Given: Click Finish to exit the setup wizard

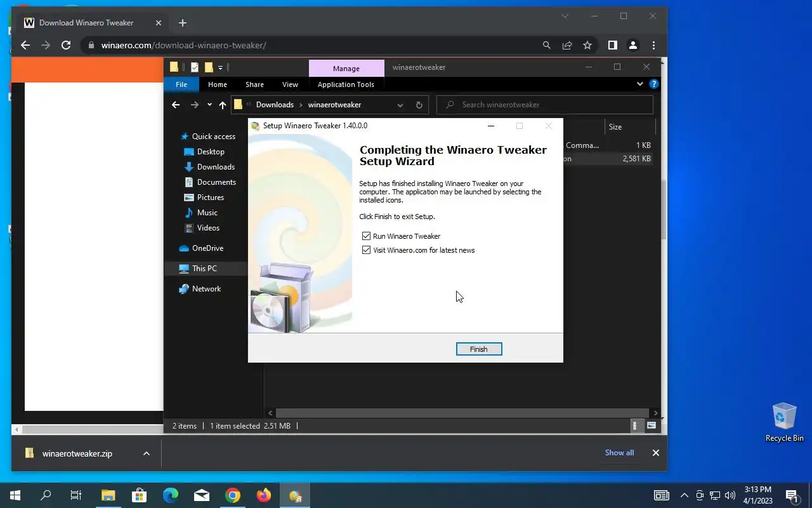Looking at the screenshot, I should click(x=479, y=349).
